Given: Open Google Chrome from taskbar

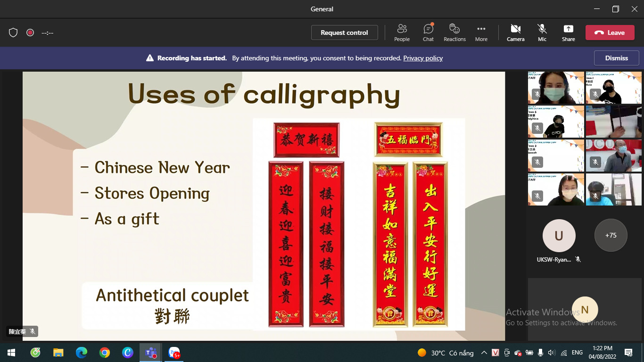Looking at the screenshot, I should tap(105, 353).
